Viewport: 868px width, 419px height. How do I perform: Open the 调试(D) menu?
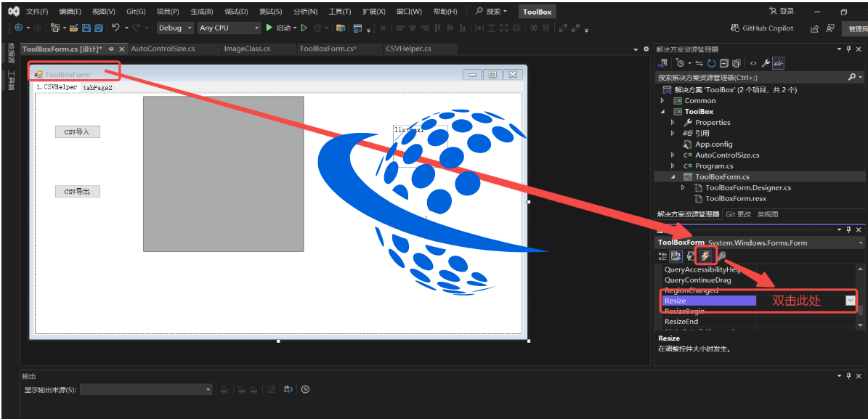click(x=236, y=12)
